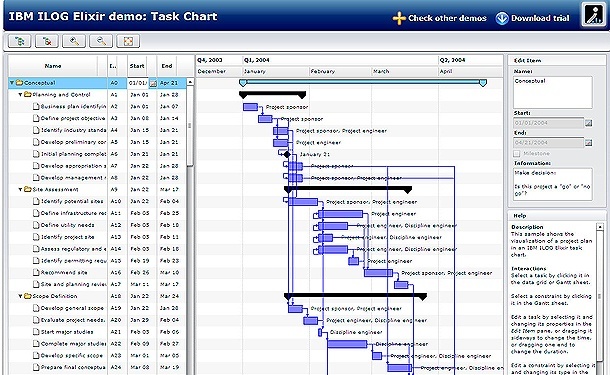Click the Start date field in Edit Item
Viewport: 610px width, 375px height.
pos(549,123)
